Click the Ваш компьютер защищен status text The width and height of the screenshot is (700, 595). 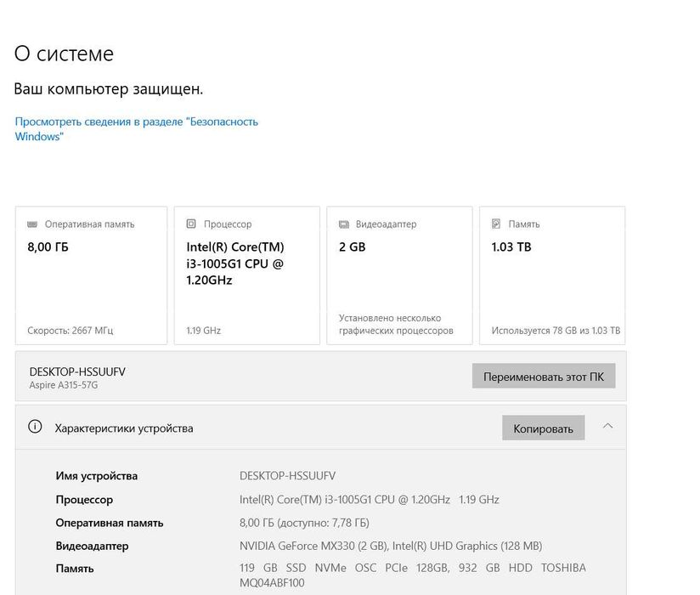pos(109,89)
